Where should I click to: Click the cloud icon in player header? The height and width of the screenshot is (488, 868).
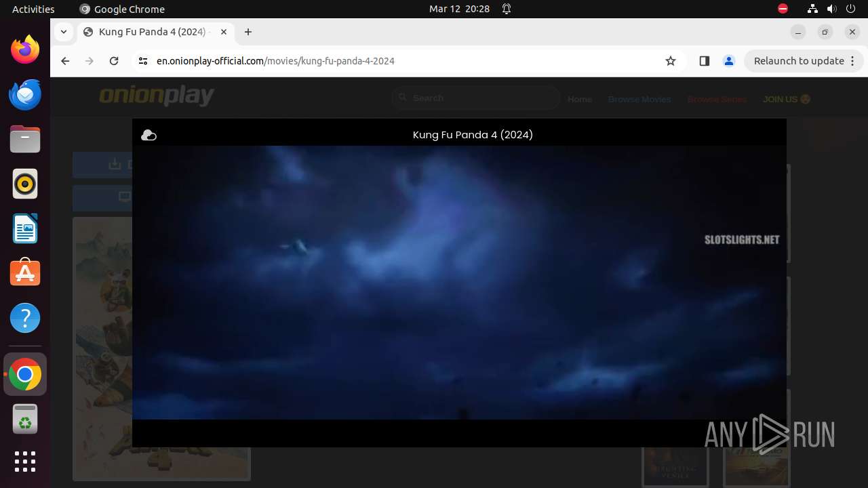point(149,136)
